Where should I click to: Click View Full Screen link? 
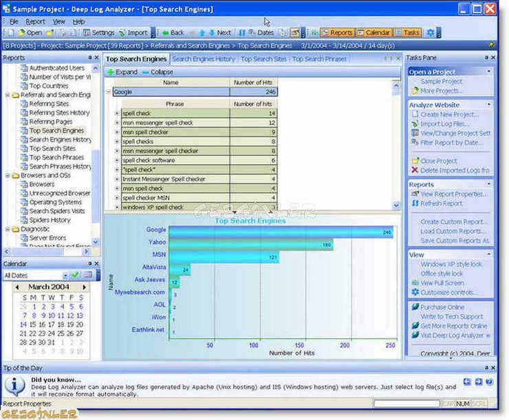tap(442, 283)
